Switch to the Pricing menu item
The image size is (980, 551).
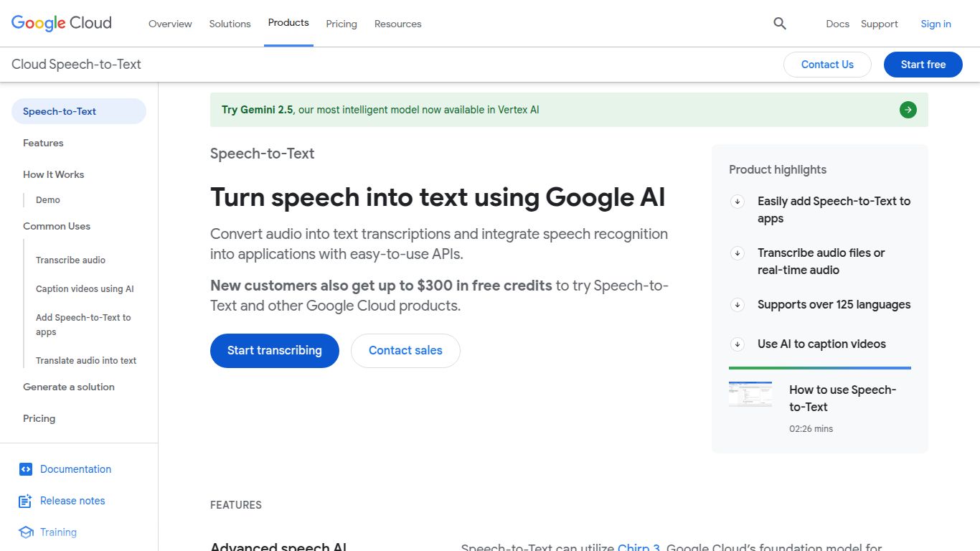[x=341, y=24]
